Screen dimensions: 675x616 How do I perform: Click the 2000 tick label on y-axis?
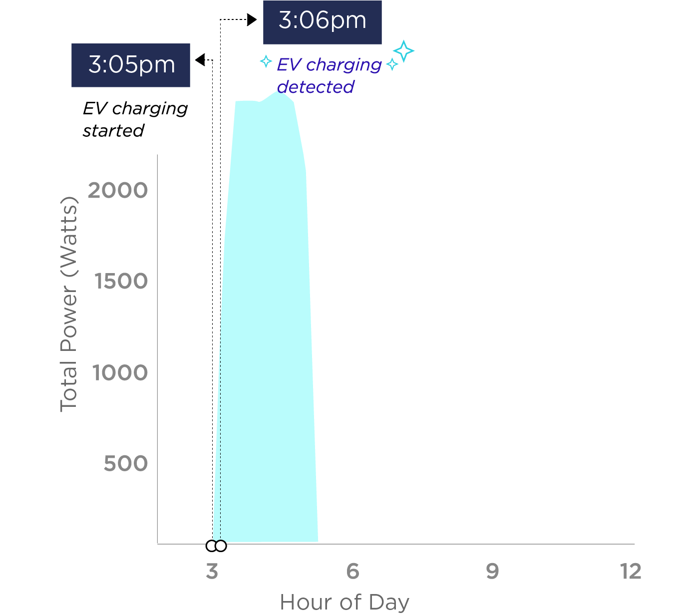(118, 190)
